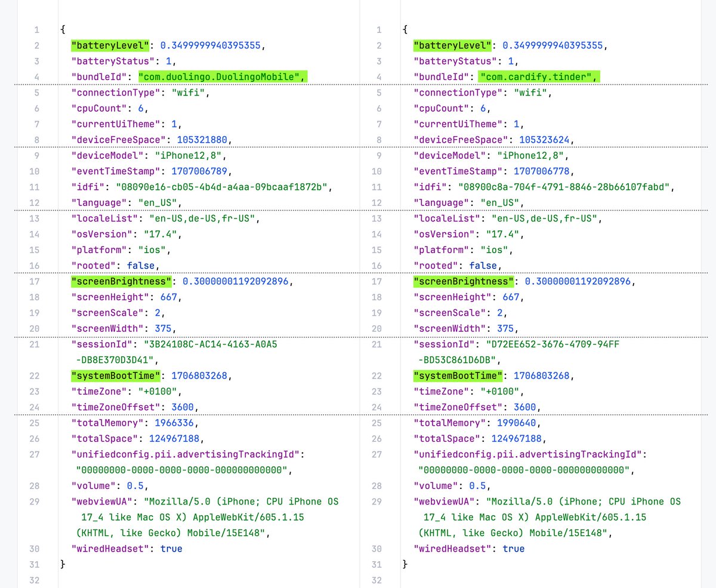Click "volume" key in left pane

(93, 486)
